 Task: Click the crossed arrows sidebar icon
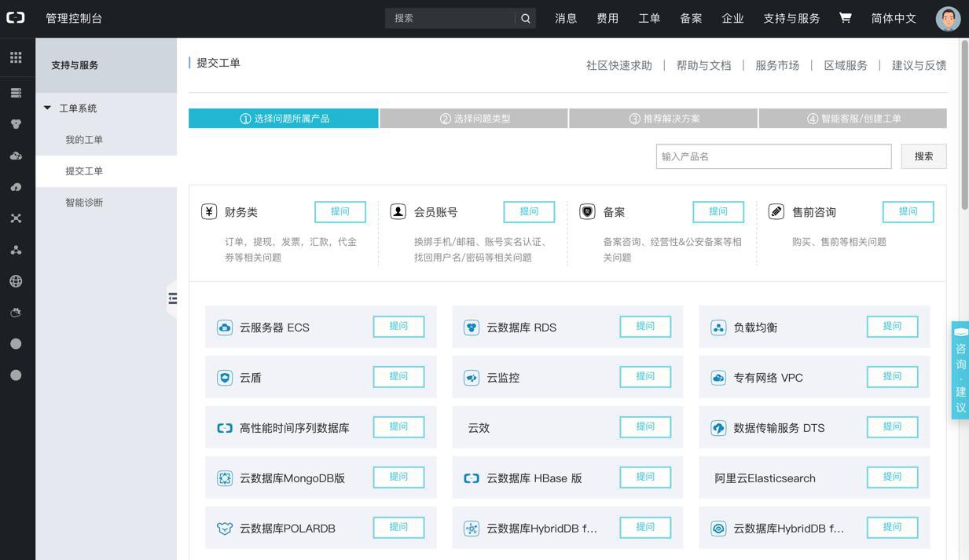click(16, 218)
